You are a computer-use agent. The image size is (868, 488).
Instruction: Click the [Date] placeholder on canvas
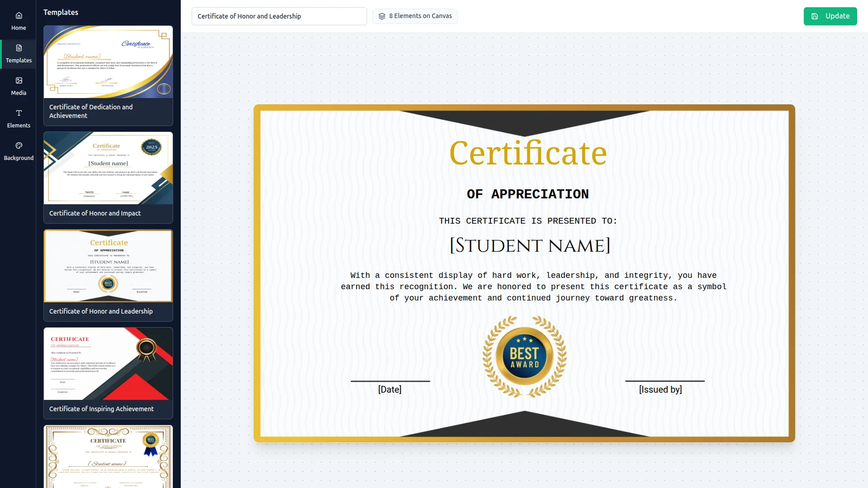click(x=389, y=389)
